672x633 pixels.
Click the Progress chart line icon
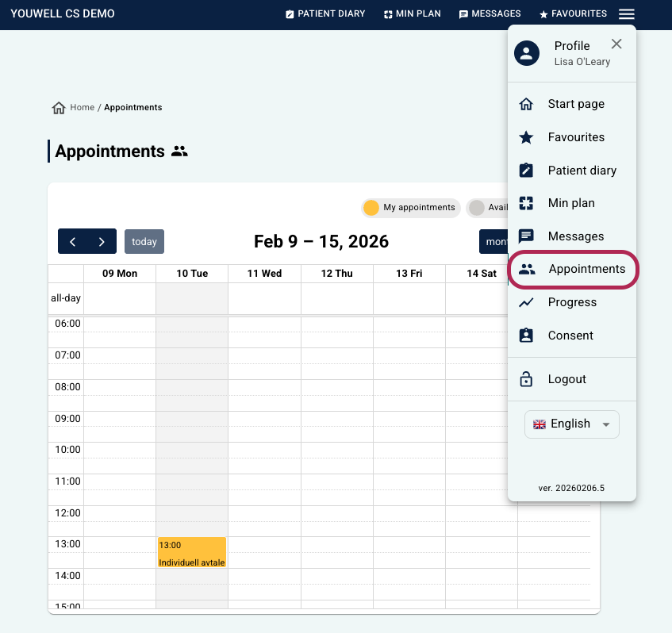click(x=526, y=302)
